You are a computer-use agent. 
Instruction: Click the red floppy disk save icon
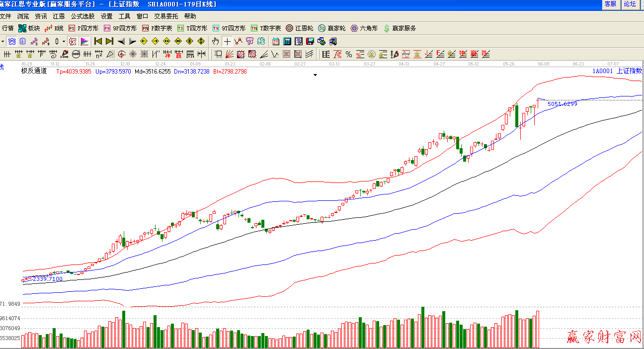tap(310, 41)
